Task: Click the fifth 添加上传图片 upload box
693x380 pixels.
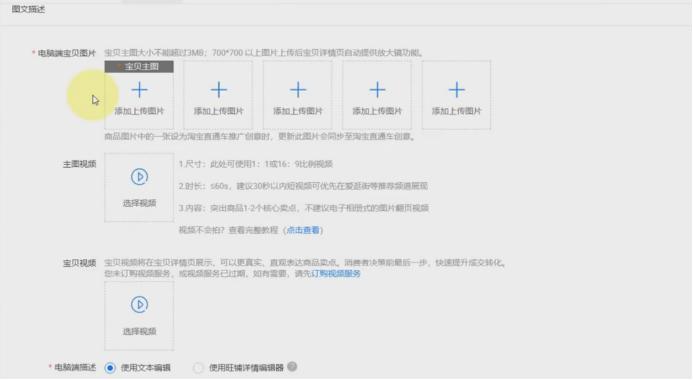Action: 456,95
